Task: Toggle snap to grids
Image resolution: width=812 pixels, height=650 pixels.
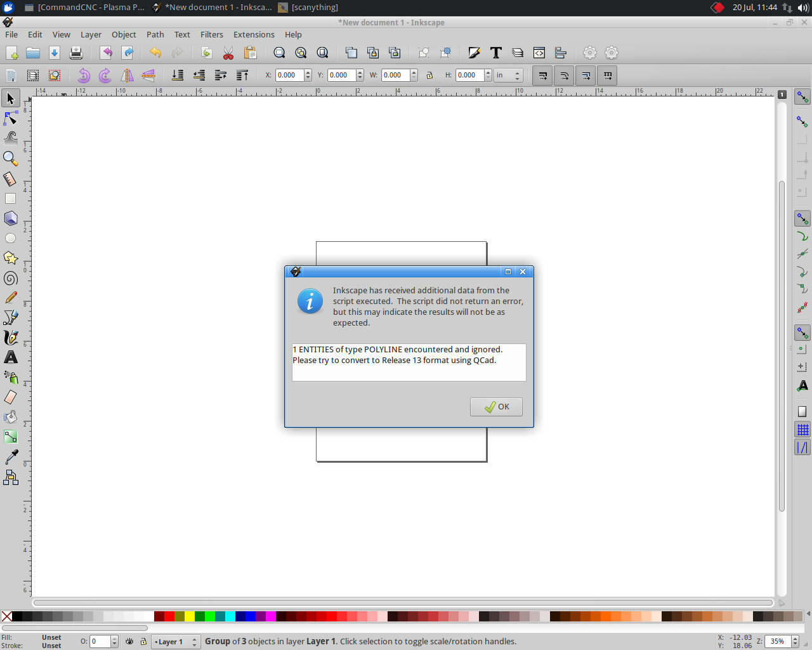Action: pyautogui.click(x=802, y=430)
